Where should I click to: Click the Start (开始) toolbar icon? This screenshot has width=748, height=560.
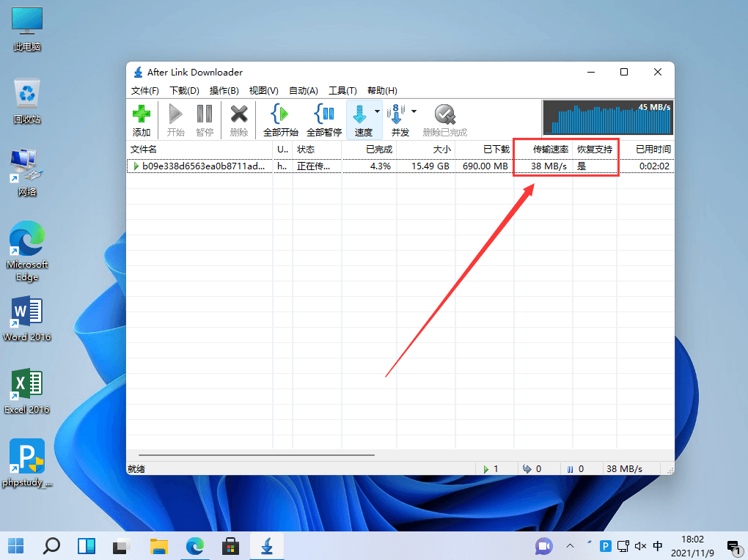(175, 114)
